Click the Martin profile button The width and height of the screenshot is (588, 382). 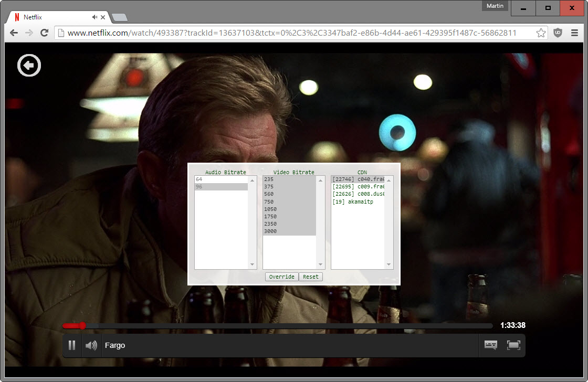(x=495, y=6)
